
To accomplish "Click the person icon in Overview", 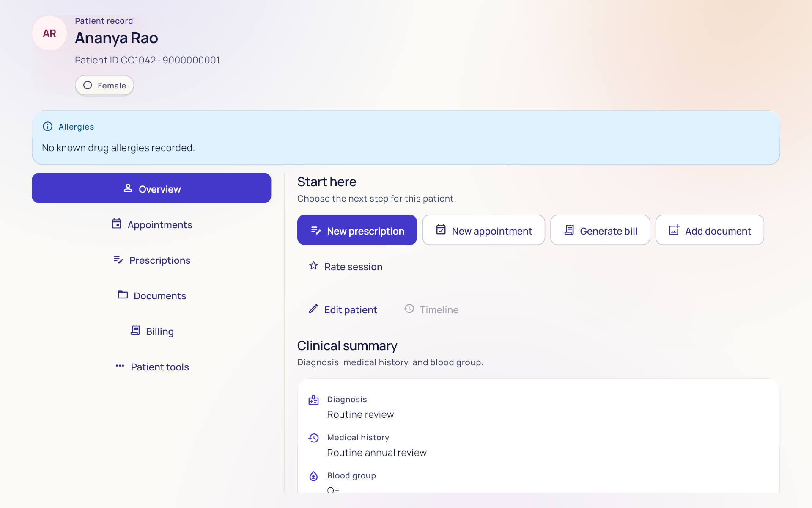I will click(128, 188).
